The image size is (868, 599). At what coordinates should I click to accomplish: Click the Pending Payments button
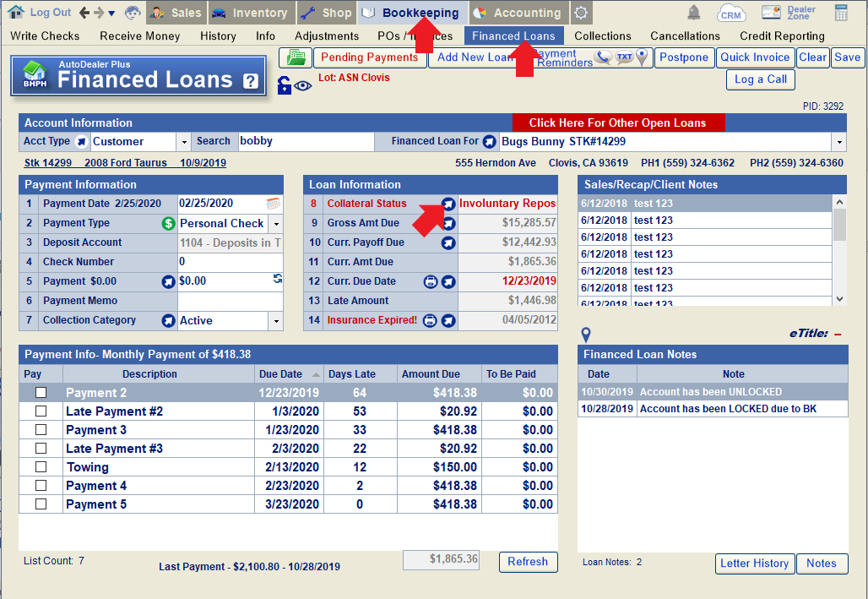click(370, 57)
